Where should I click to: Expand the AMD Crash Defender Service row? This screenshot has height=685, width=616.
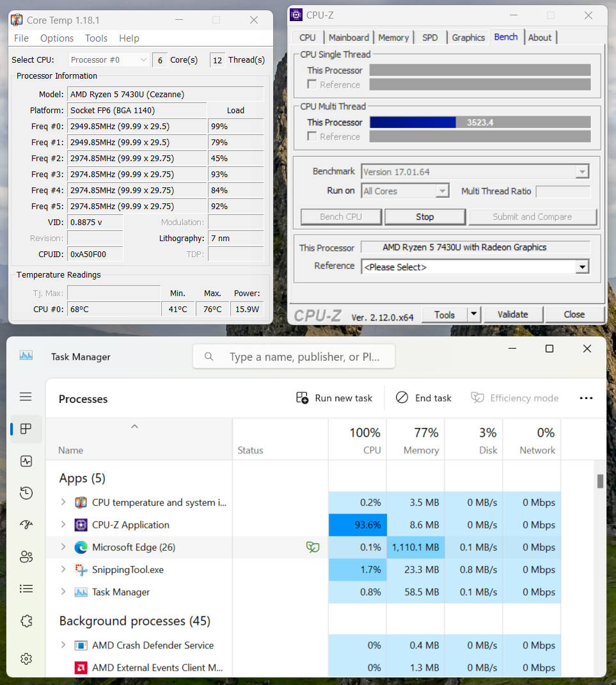coord(63,645)
